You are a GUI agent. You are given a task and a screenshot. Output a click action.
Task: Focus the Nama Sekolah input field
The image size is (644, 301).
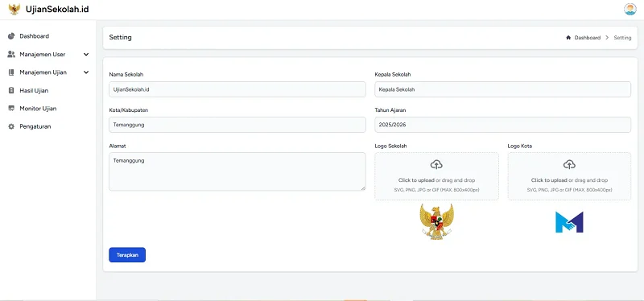(x=237, y=89)
